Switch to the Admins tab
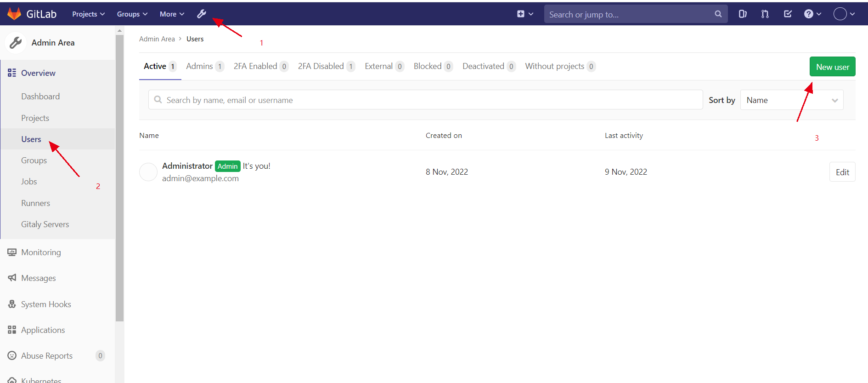The height and width of the screenshot is (383, 868). (x=205, y=67)
